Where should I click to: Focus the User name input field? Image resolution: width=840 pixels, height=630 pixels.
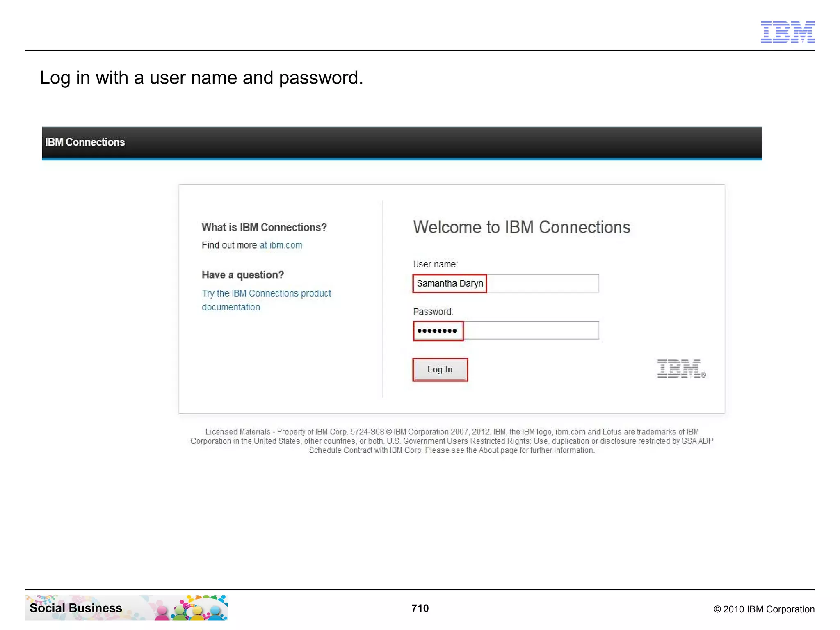(506, 283)
